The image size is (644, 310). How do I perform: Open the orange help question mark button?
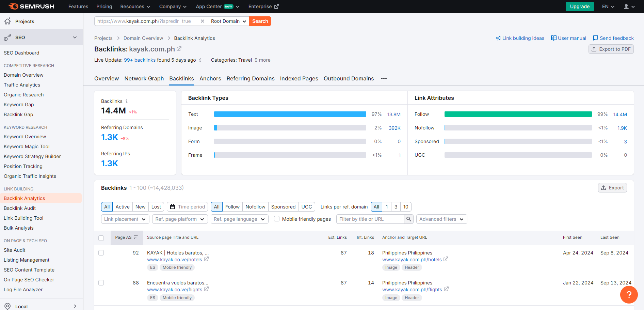click(629, 295)
